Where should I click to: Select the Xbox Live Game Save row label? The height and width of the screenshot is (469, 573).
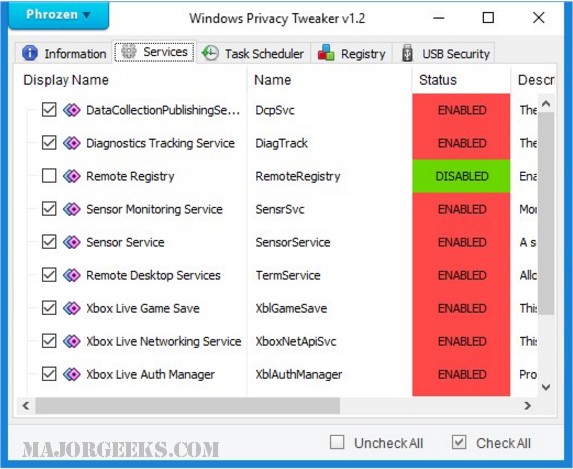[143, 308]
